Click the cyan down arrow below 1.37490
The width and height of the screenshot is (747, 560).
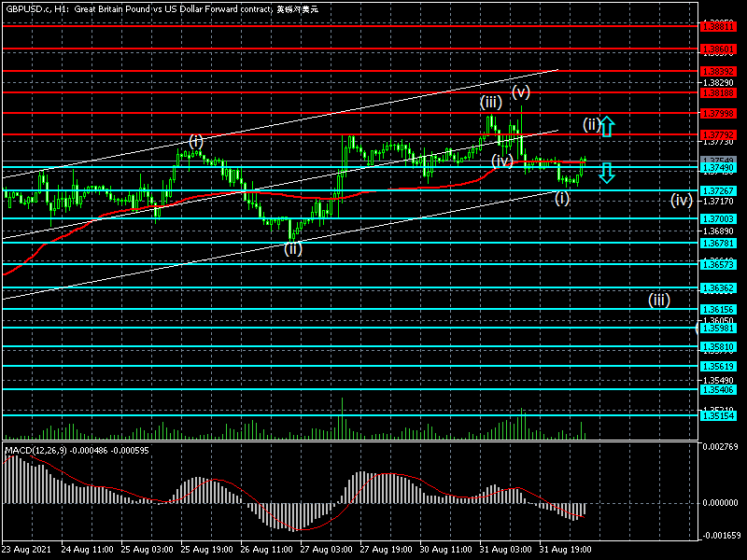(607, 174)
